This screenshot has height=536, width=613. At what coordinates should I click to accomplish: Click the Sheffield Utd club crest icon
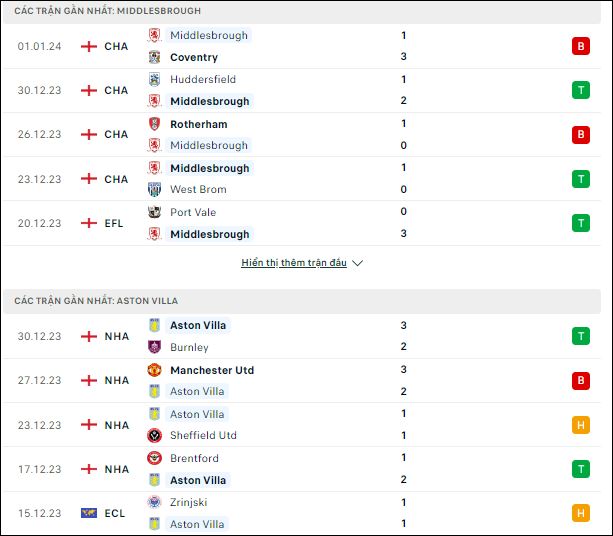pos(154,435)
